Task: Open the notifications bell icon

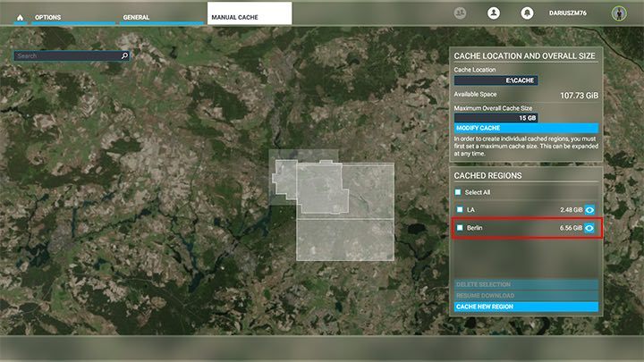Action: point(527,13)
